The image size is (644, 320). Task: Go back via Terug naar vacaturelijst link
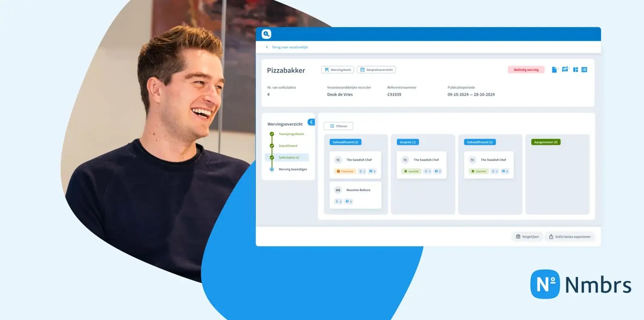pos(289,47)
